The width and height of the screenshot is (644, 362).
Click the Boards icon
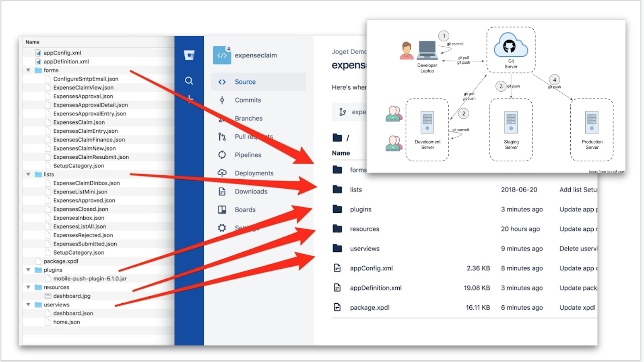point(222,210)
